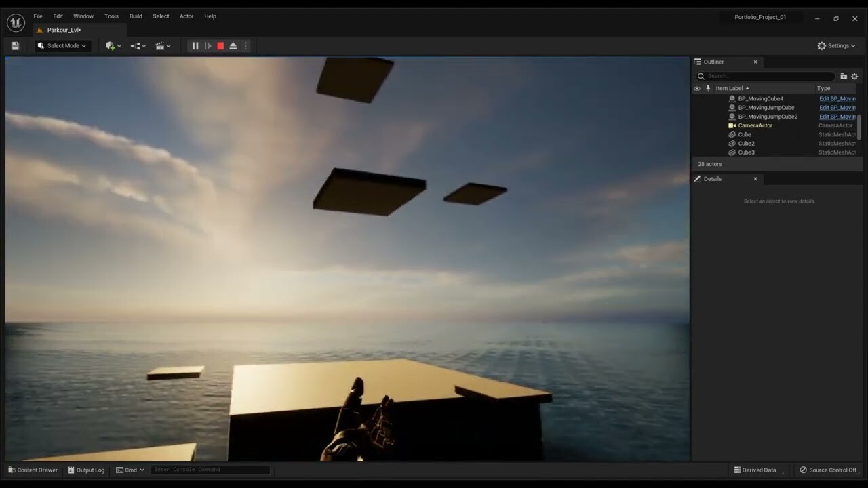868x488 pixels.
Task: Save the current level
Action: click(14, 45)
